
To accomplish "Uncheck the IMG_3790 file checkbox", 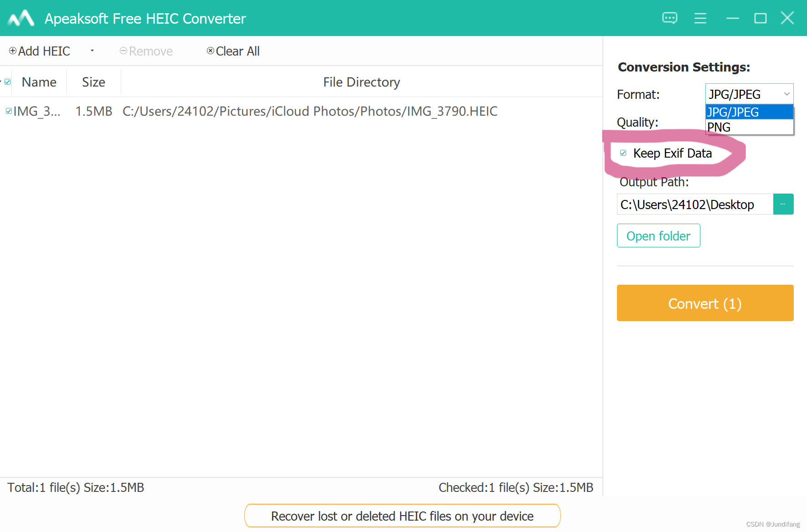I will [9, 111].
